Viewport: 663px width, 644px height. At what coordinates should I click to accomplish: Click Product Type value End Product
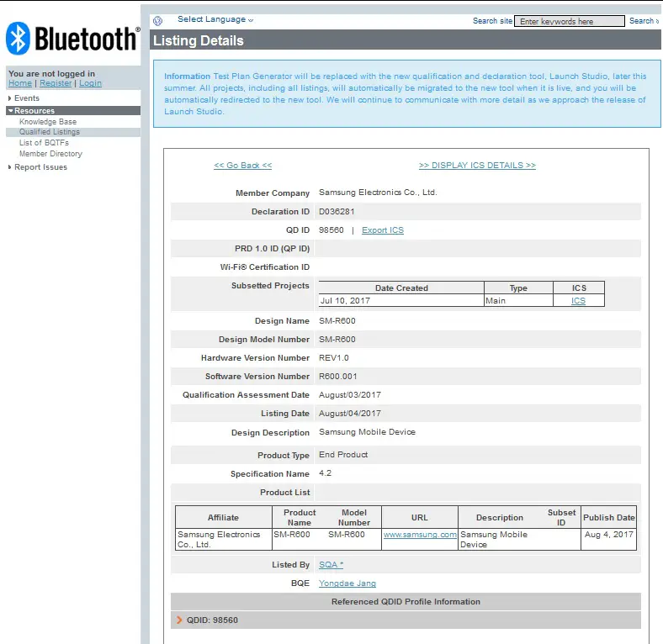(343, 455)
